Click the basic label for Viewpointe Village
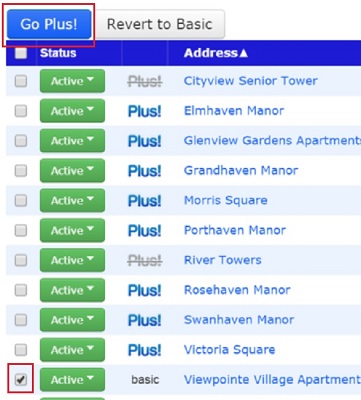Viewport: 361px width, 400px height. click(145, 380)
